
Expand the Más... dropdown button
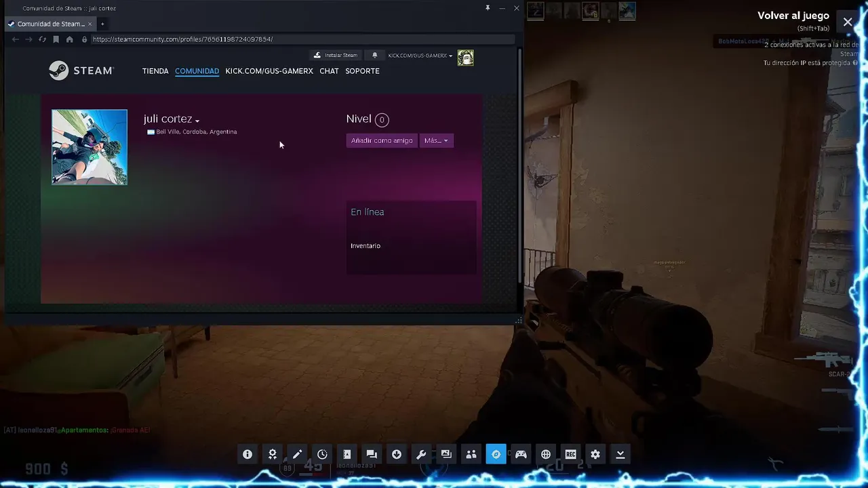coord(436,140)
